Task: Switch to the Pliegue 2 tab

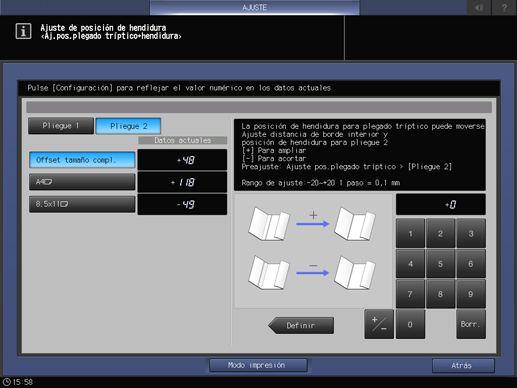Action: tap(128, 126)
